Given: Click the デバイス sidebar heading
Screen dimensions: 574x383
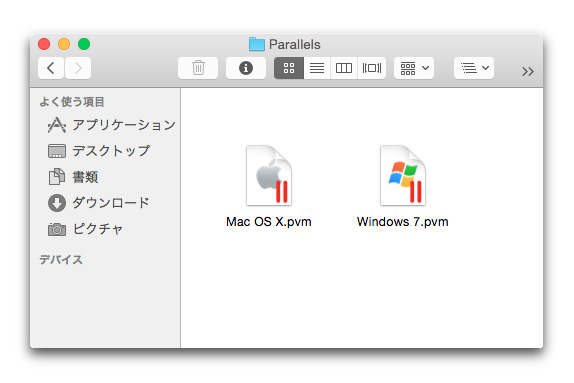Looking at the screenshot, I should (61, 260).
